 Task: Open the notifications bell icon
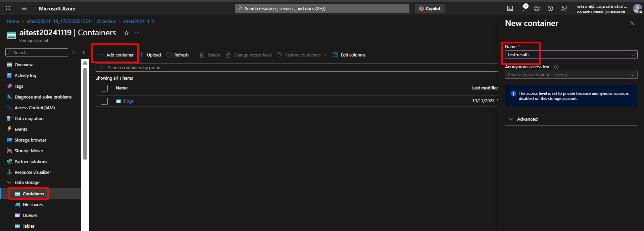(524, 8)
